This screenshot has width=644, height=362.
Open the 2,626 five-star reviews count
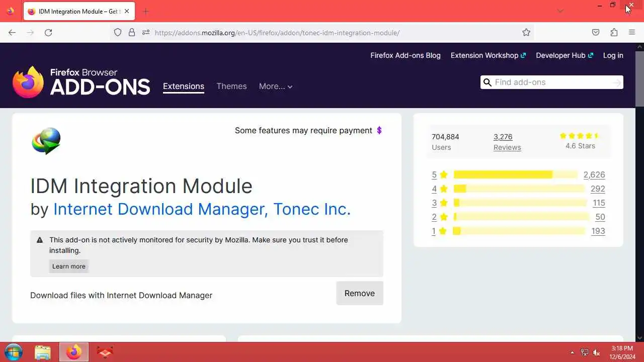point(594,174)
